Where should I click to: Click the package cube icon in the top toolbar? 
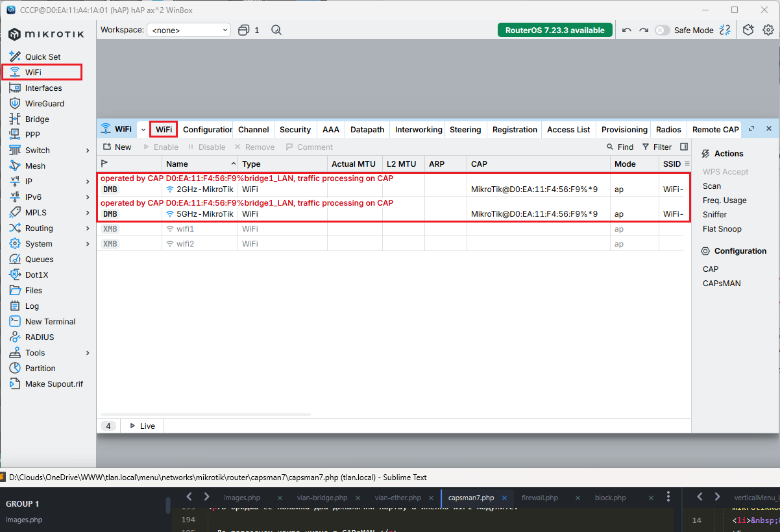click(748, 30)
